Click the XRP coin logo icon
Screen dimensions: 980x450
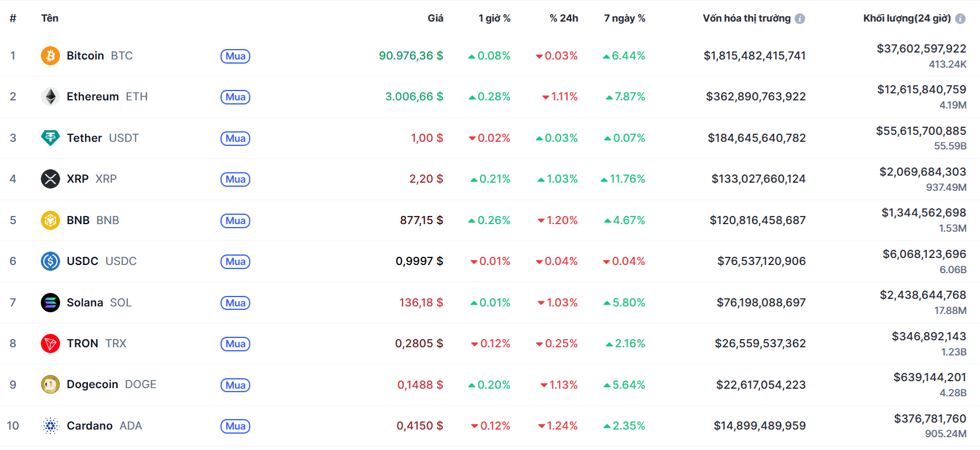50,179
